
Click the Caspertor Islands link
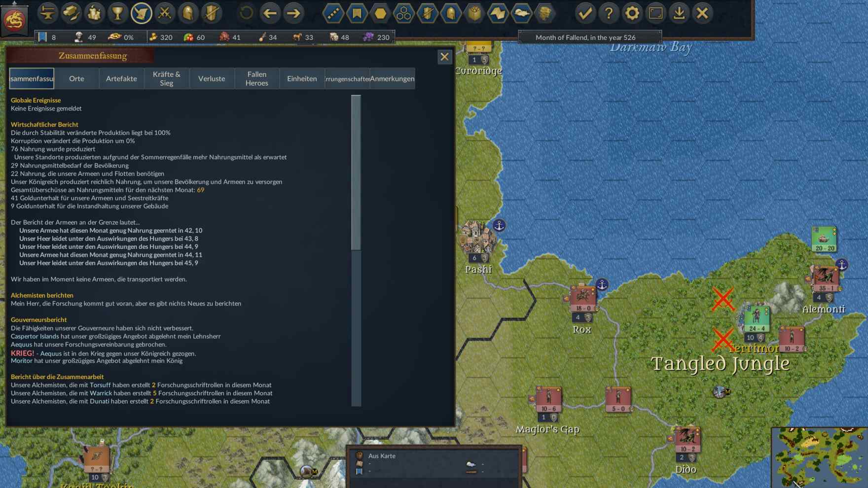point(35,336)
